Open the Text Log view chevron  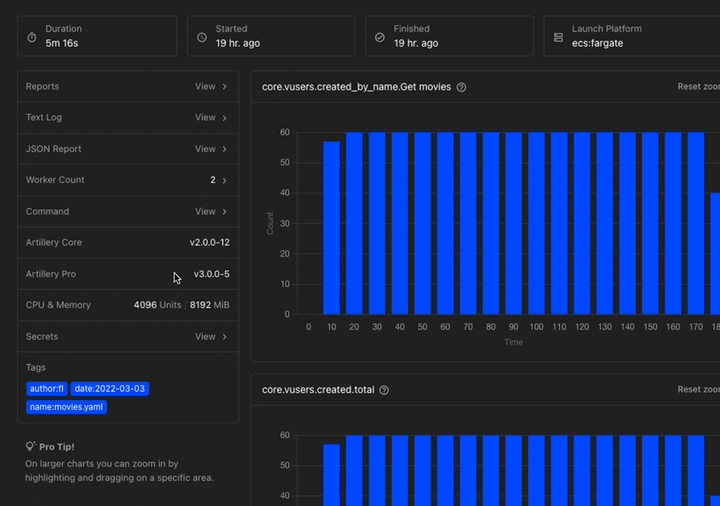(224, 118)
